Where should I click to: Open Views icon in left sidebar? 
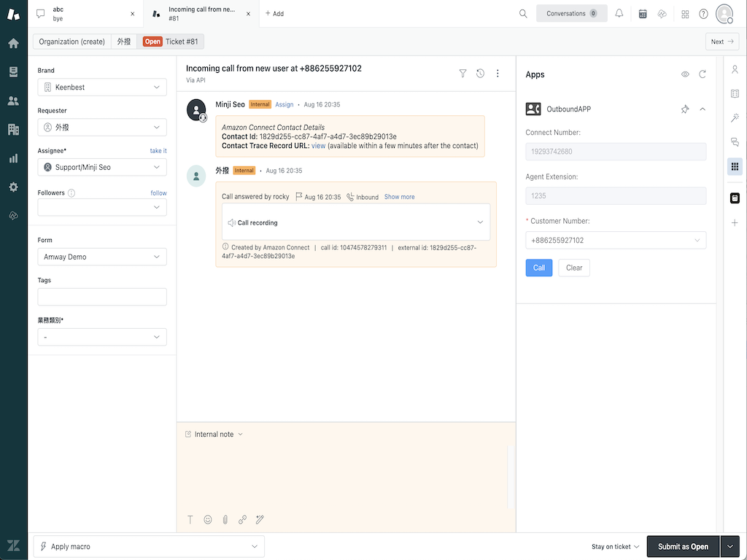pos(13,72)
